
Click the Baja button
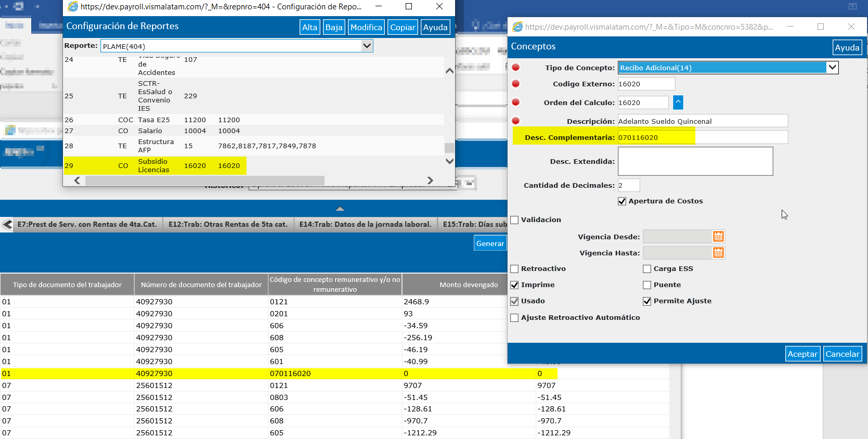pyautogui.click(x=334, y=27)
